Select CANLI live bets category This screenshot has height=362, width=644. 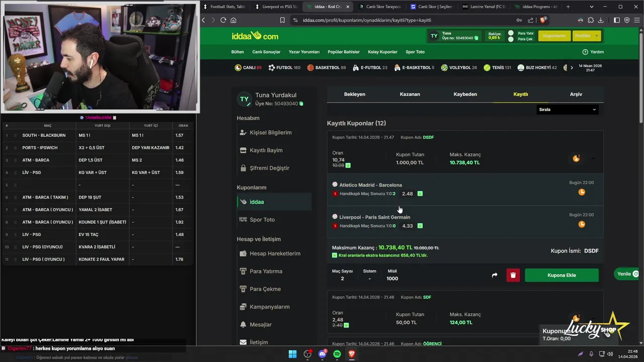pos(248,67)
